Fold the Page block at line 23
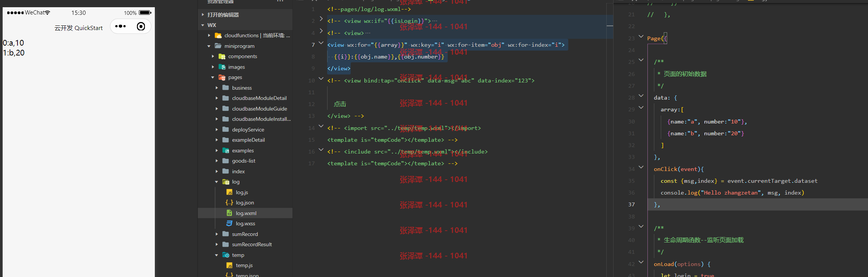This screenshot has height=277, width=868. coord(641,36)
